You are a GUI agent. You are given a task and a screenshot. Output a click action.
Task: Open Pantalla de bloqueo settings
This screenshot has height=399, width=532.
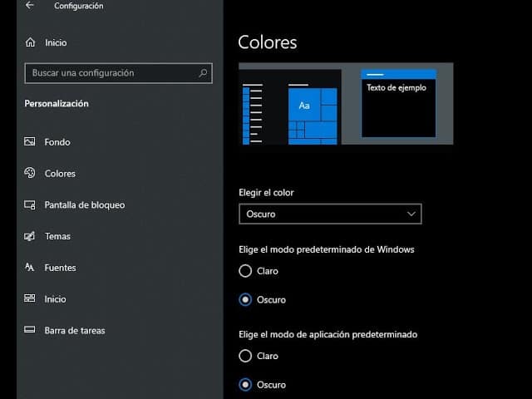(x=85, y=205)
